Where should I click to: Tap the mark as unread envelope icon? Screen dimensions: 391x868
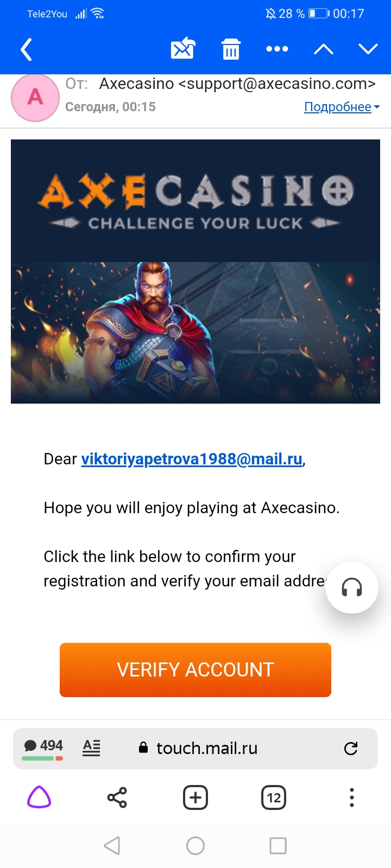point(183,49)
